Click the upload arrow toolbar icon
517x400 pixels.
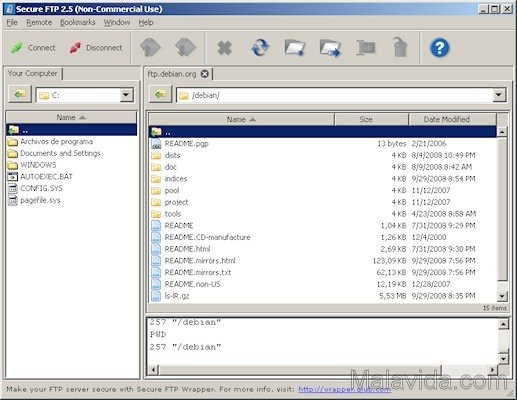pyautogui.click(x=150, y=48)
